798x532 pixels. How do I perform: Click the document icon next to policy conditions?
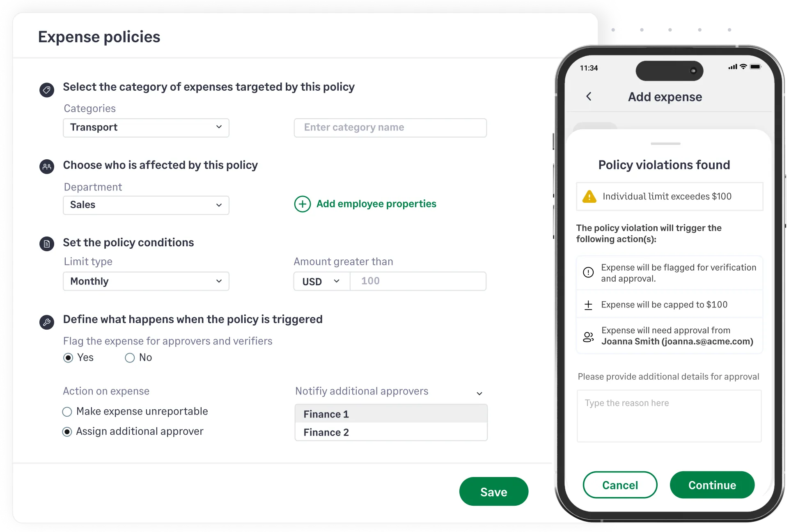[47, 243]
